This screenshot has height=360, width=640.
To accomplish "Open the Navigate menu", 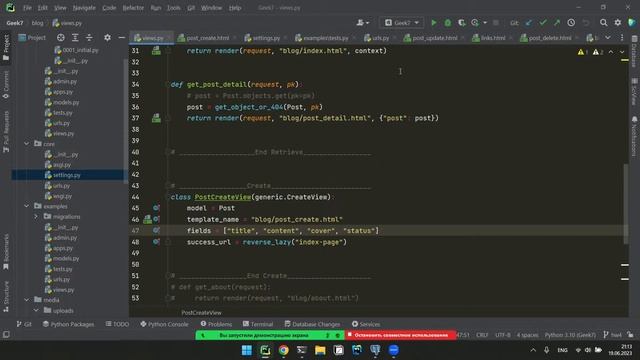I will click(x=84, y=8).
